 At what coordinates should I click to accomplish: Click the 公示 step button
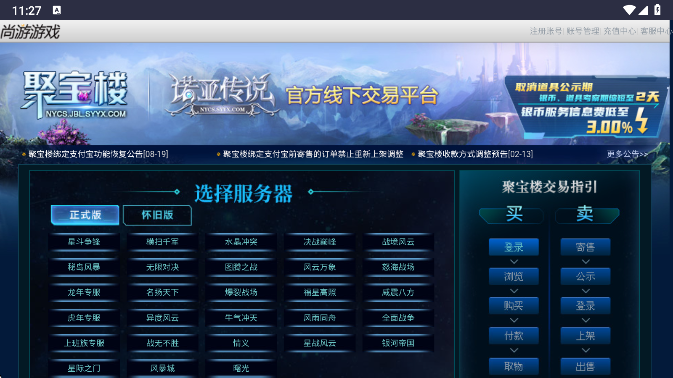585,277
